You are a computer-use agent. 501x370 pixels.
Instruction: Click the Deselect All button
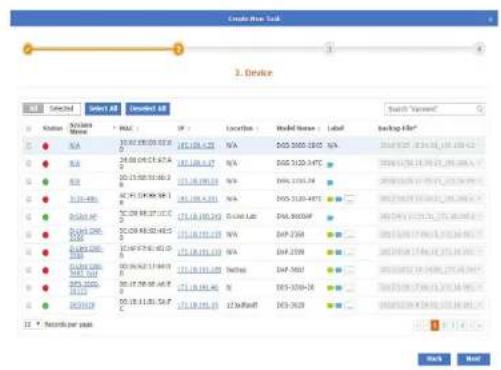148,109
